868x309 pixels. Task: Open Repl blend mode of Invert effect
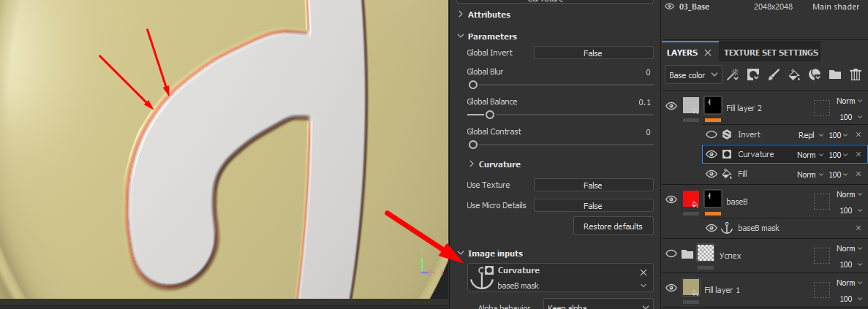tap(811, 135)
